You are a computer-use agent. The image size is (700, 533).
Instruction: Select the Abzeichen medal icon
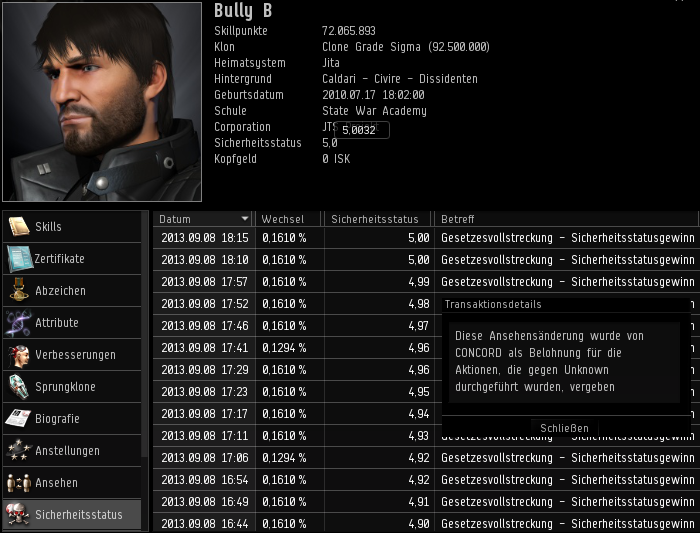[x=19, y=290]
